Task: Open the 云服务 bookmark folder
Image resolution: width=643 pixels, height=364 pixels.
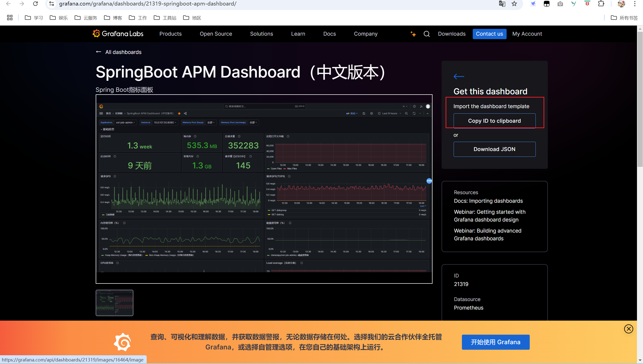Action: pyautogui.click(x=86, y=18)
